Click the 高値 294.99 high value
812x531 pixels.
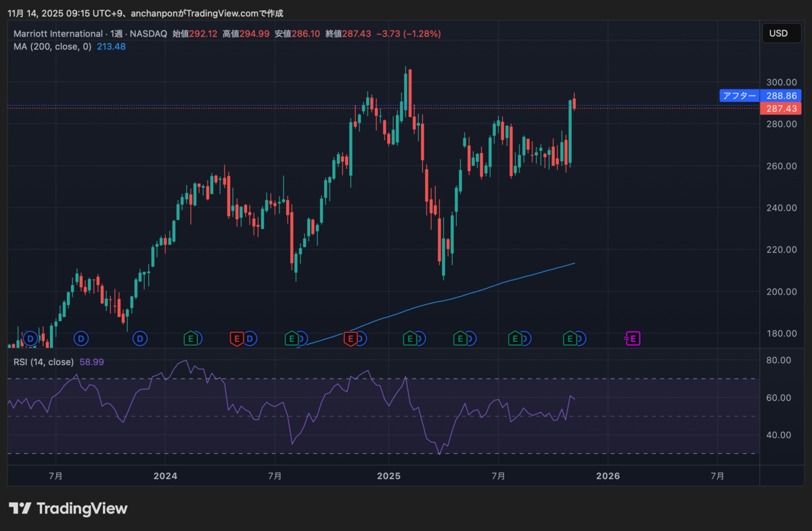pos(246,33)
